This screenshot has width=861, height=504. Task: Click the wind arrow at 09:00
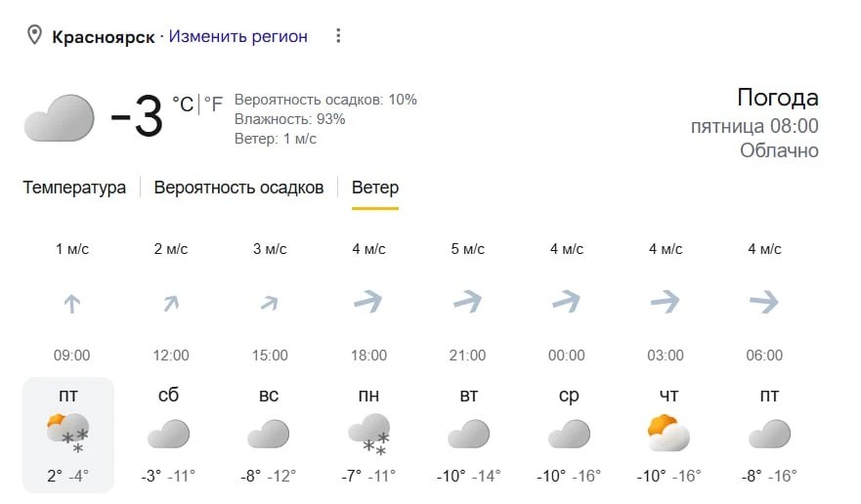pyautogui.click(x=72, y=303)
